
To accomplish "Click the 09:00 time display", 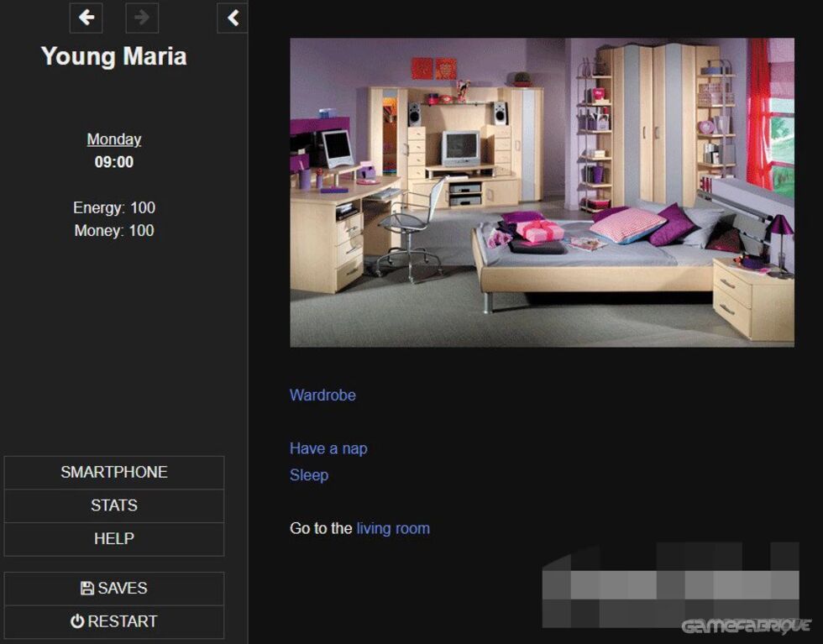I will [114, 162].
